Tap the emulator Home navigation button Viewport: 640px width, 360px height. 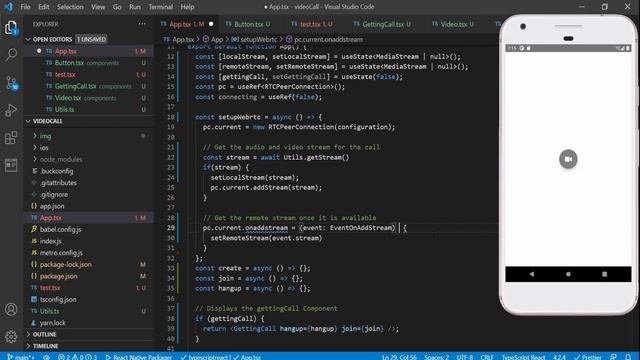coord(568,274)
